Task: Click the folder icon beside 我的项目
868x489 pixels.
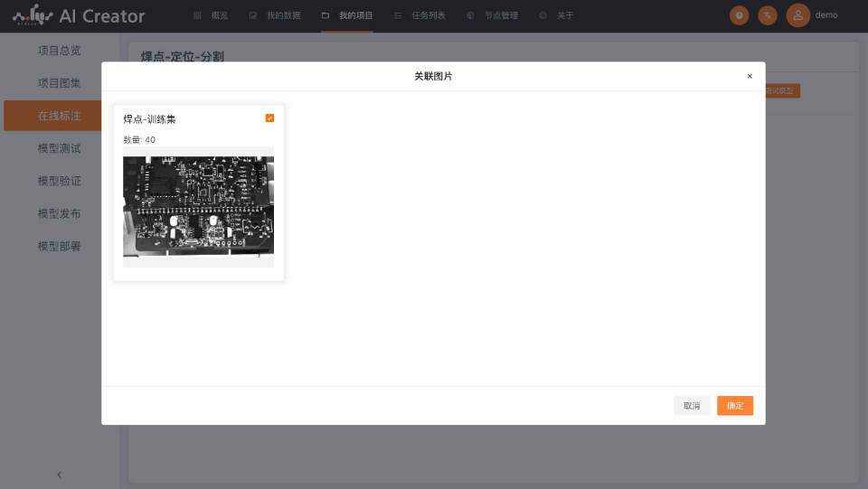Action: pos(325,15)
